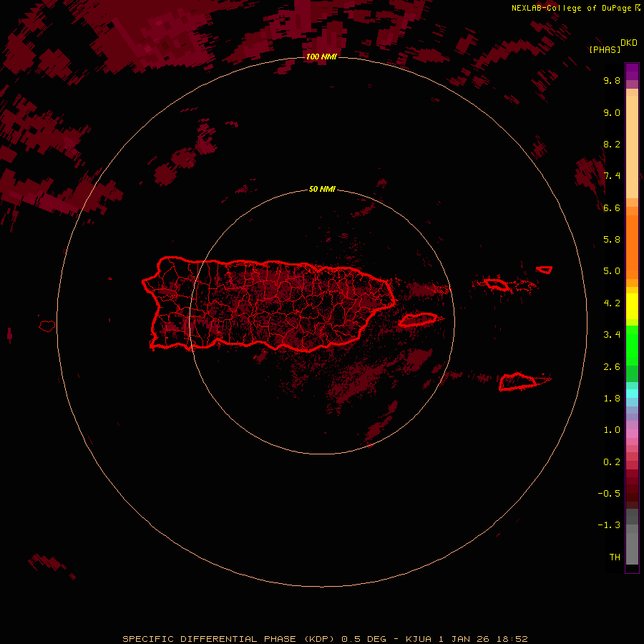Click the St. Croix island outline in the southeast
The width and height of the screenshot is (644, 644).
(518, 382)
